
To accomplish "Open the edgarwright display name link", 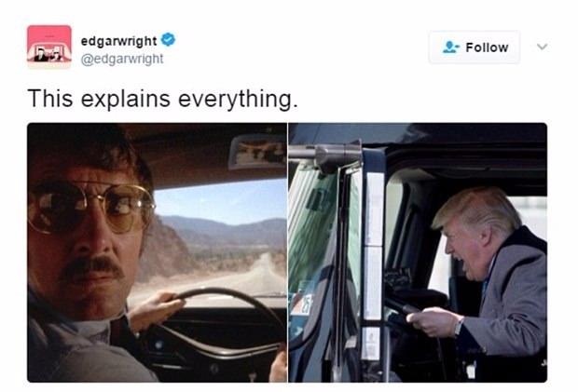I will [x=118, y=41].
